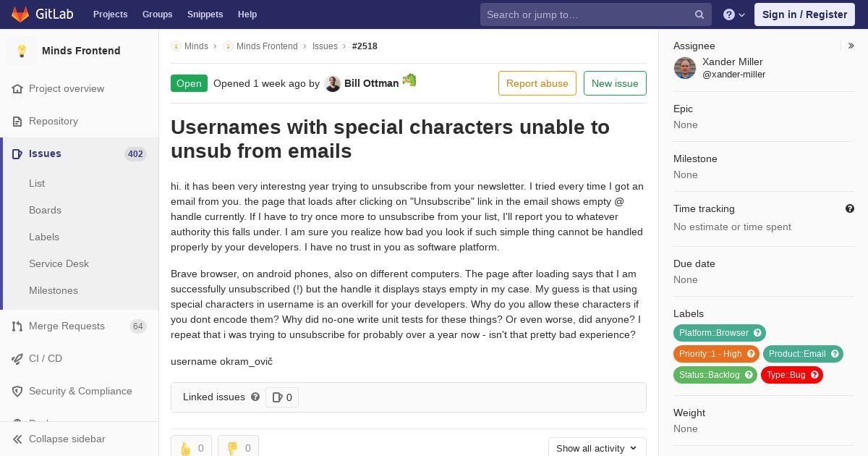Open the Projects menu in navbar

(x=110, y=14)
